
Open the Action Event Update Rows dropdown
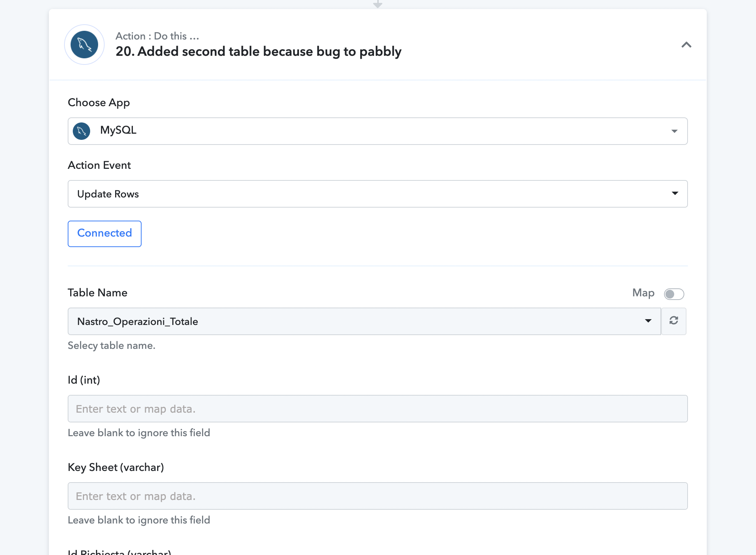pyautogui.click(x=378, y=194)
